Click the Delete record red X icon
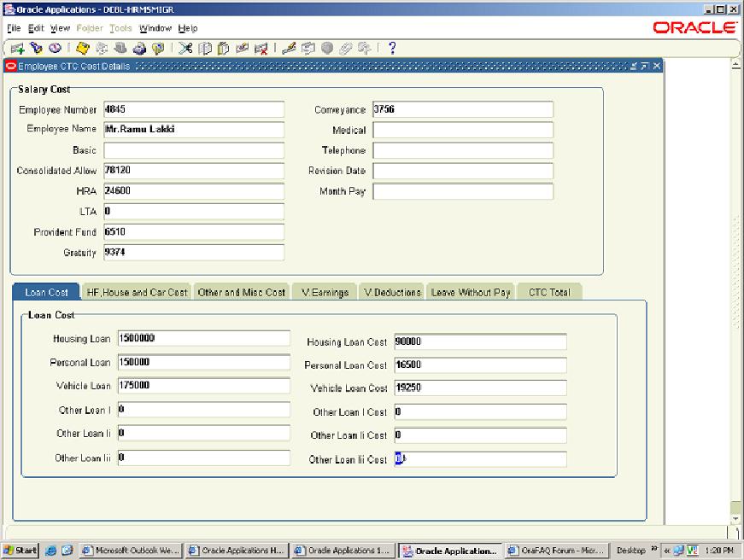The image size is (744, 560). coord(261,49)
